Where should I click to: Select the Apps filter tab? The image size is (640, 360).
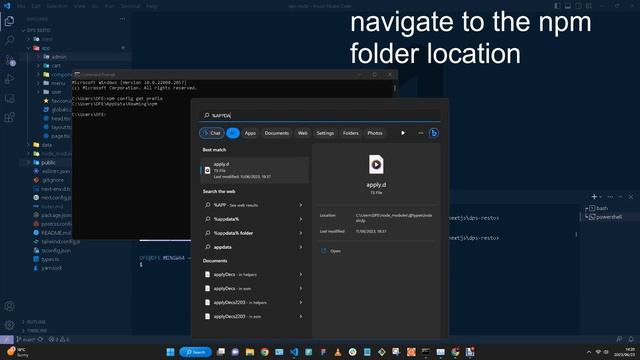[250, 133]
